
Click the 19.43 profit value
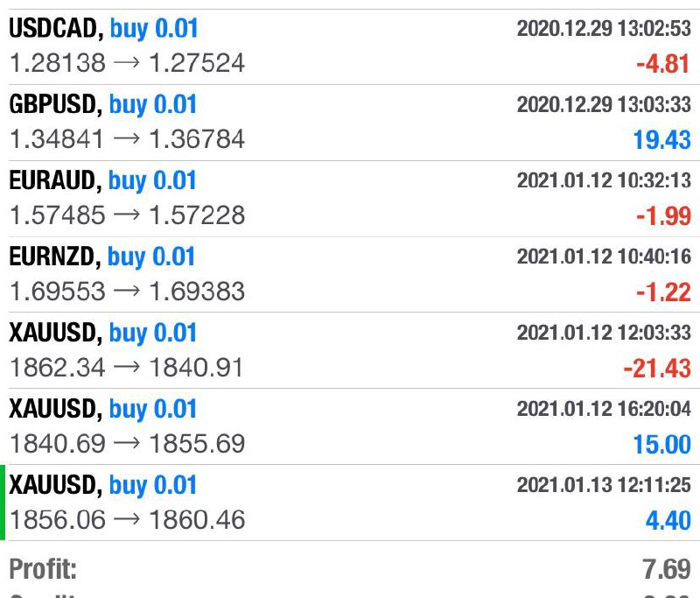[662, 139]
